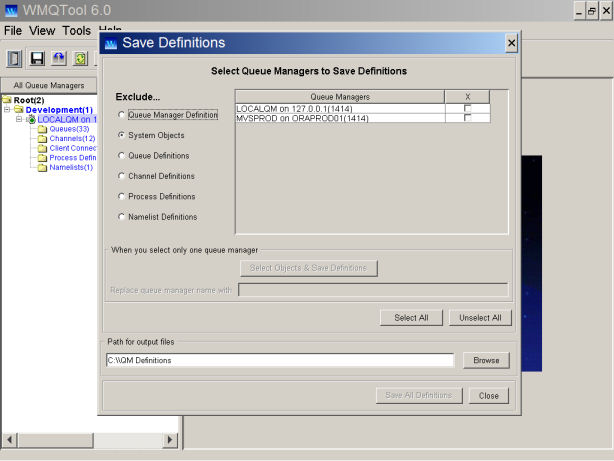Click the Unselect All button
614x461 pixels.
pos(480,318)
